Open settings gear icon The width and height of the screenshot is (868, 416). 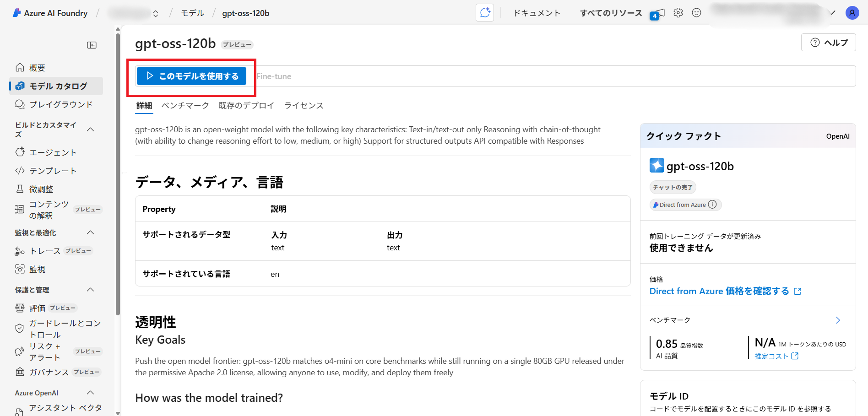[678, 13]
